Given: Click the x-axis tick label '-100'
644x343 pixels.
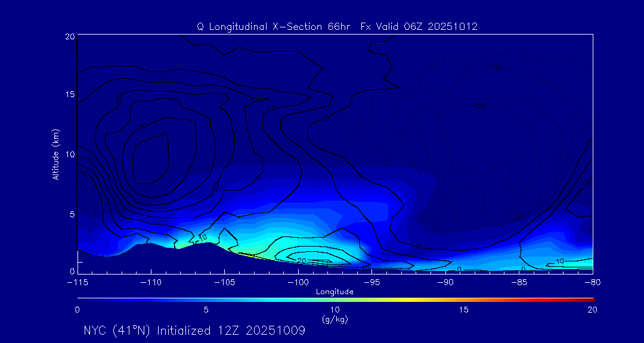Looking at the screenshot, I should click(x=298, y=282).
